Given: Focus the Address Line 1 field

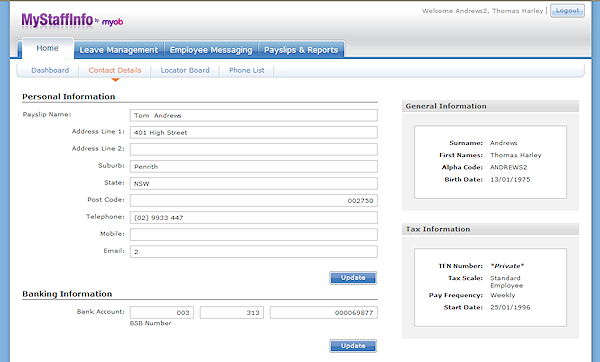Looking at the screenshot, I should [x=254, y=132].
